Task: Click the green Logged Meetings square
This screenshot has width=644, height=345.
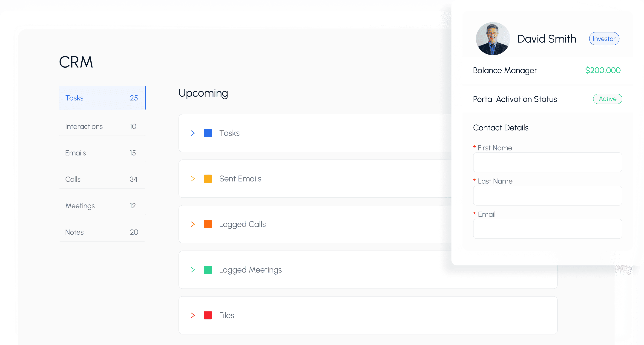Action: coord(208,270)
